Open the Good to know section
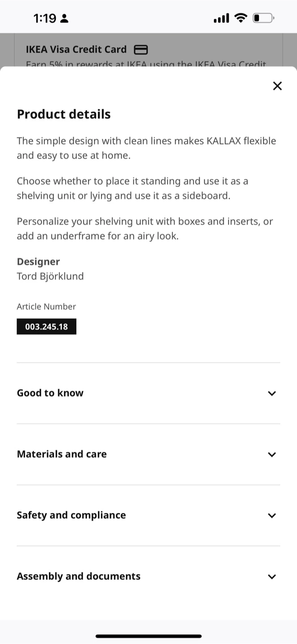297x644 pixels. tap(148, 393)
